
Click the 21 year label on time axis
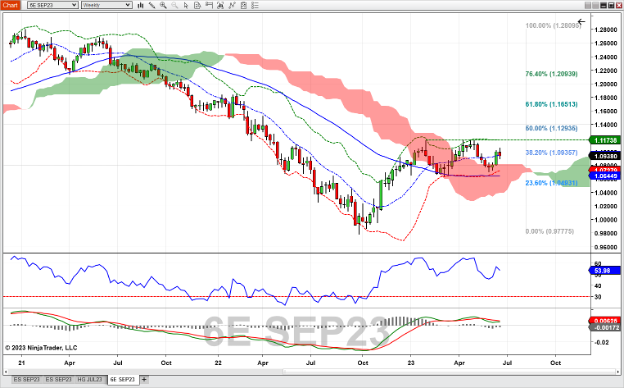21,363
